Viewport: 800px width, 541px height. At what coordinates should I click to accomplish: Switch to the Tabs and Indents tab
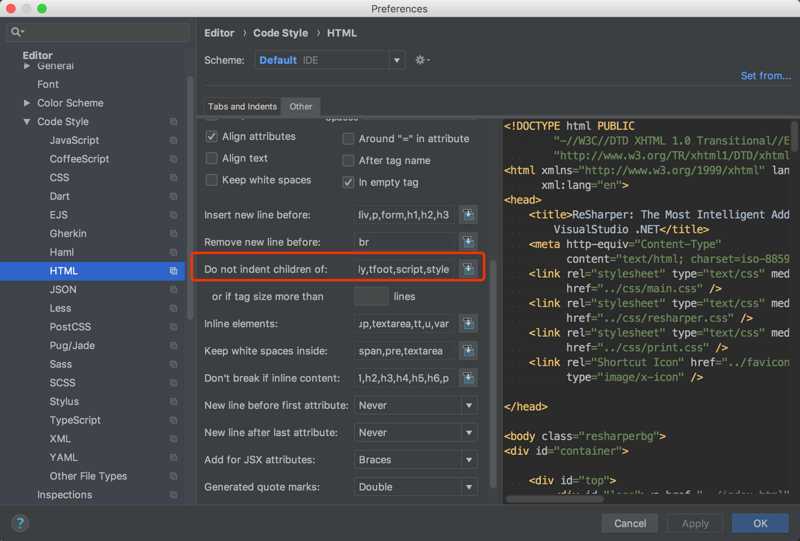242,107
